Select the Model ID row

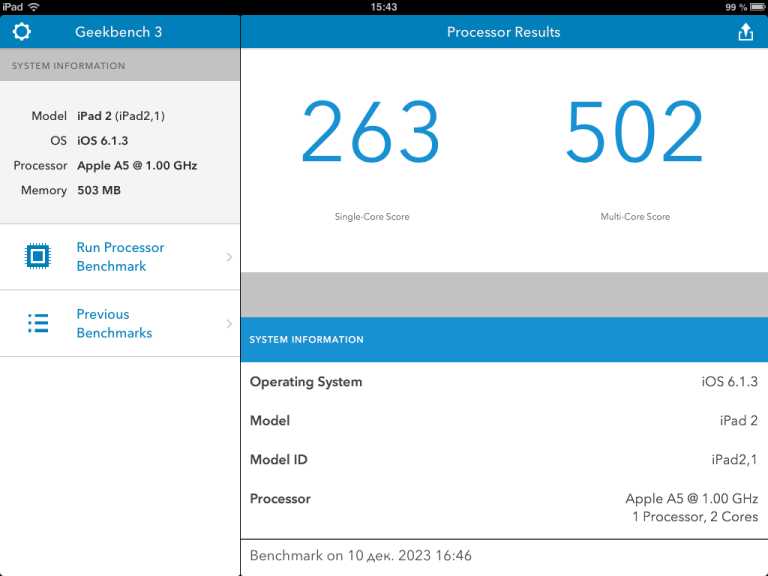(x=504, y=459)
